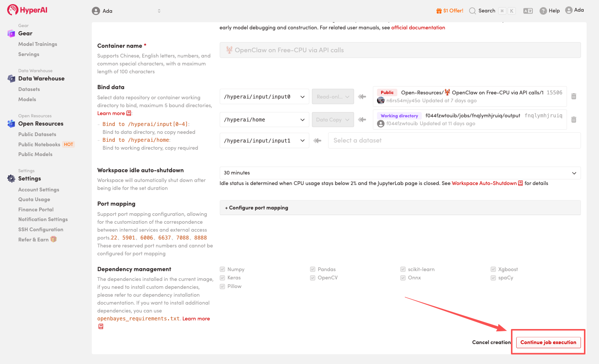599x364 pixels.
Task: Open the official documentation link
Action: (x=418, y=27)
